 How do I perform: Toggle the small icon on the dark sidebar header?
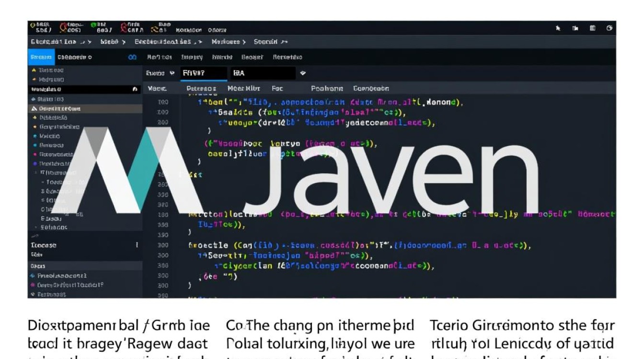point(135,90)
